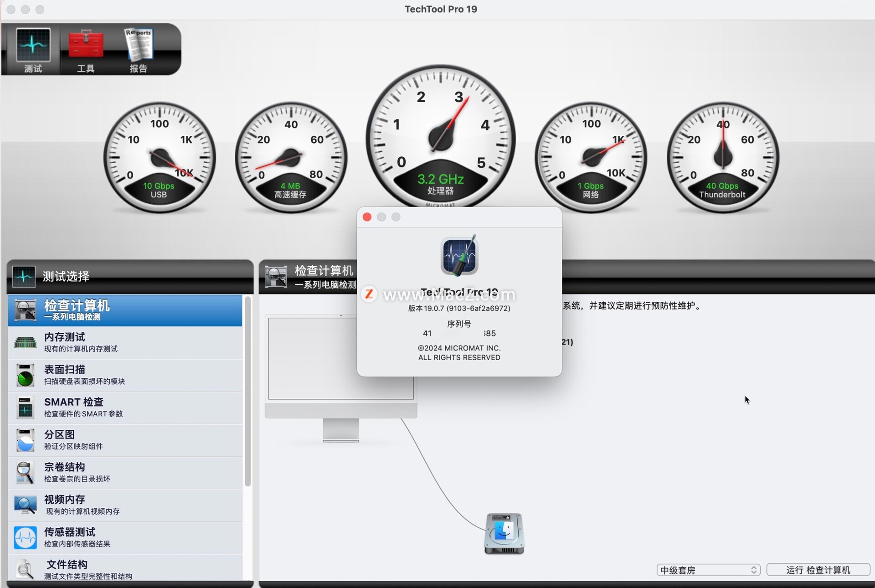The height and width of the screenshot is (588, 875).
Task: Close the About TechTool Pro dialog
Action: [x=367, y=217]
